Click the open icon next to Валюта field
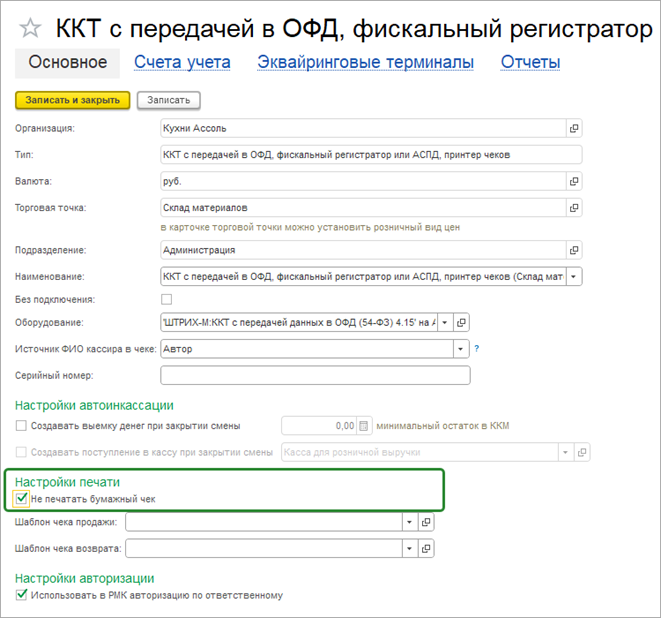The image size is (661, 618). tap(574, 181)
